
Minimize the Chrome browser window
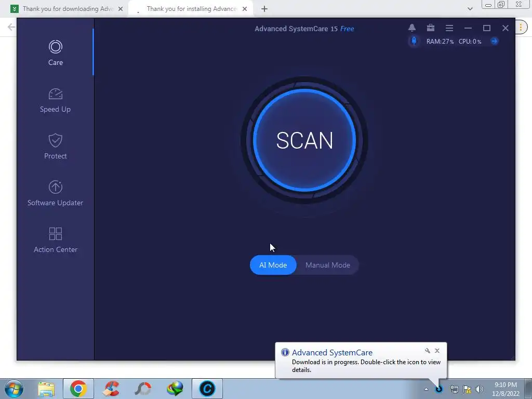[x=488, y=5]
